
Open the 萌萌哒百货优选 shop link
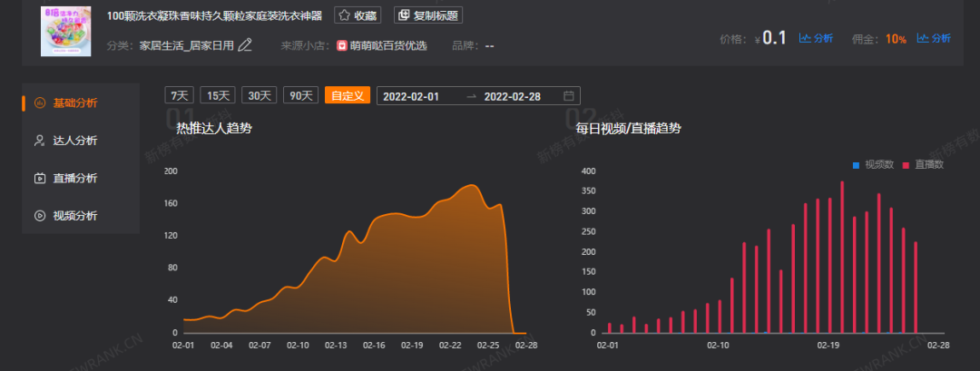point(388,45)
